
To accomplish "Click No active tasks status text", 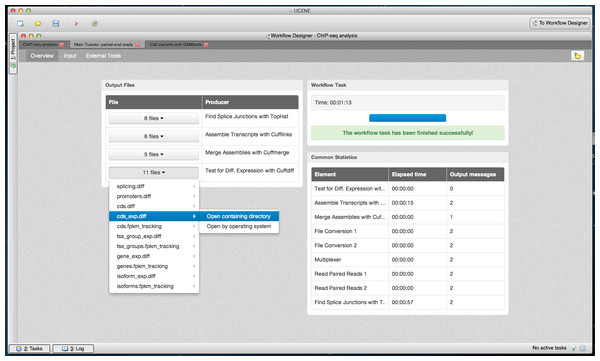I will coord(549,348).
